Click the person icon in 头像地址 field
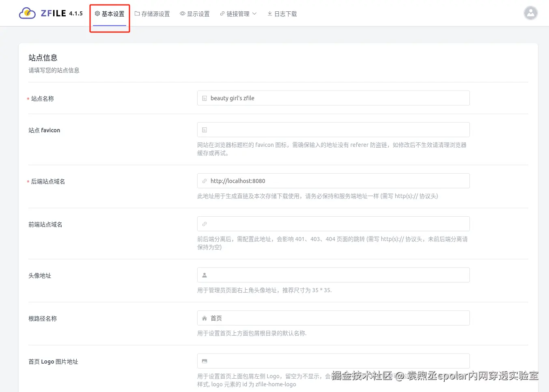 205,275
